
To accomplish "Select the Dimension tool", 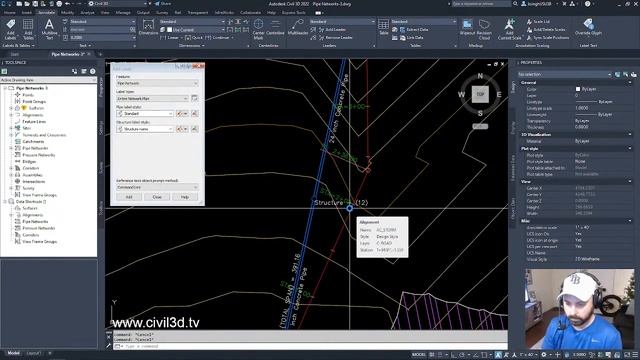I will [x=148, y=27].
